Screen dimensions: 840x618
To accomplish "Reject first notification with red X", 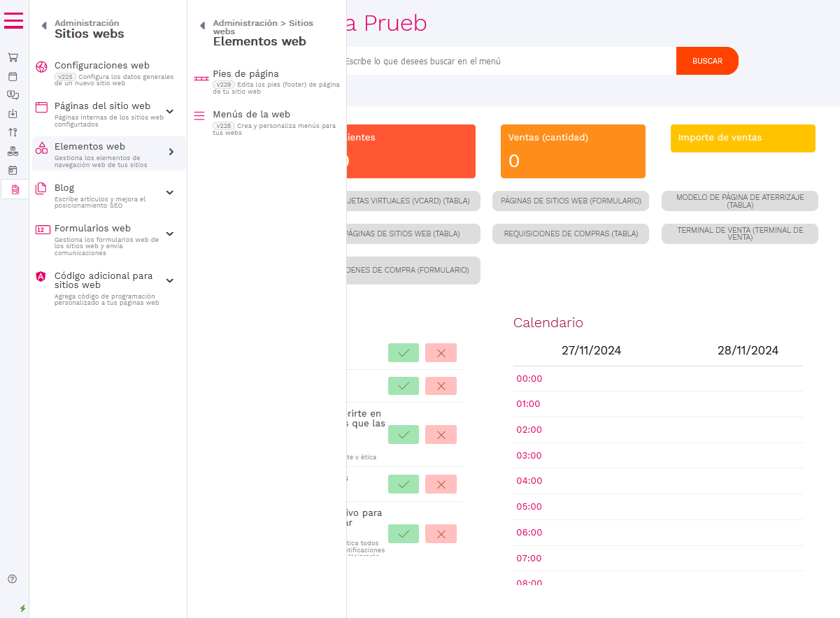I will click(441, 353).
